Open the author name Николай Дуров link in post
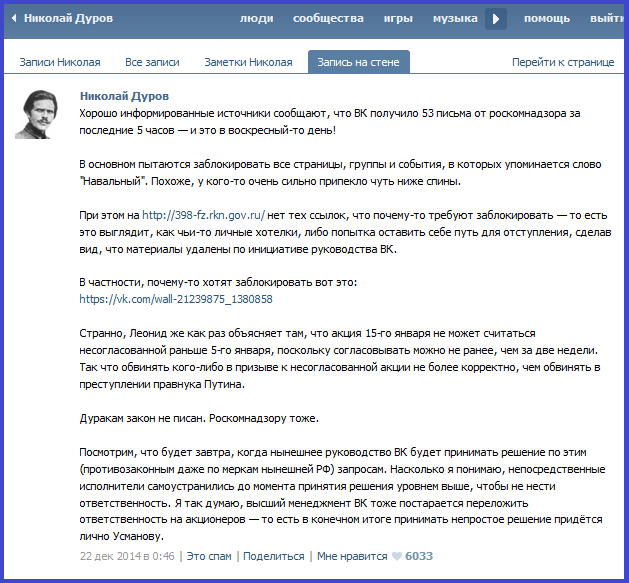This screenshot has width=629, height=583. (124, 96)
